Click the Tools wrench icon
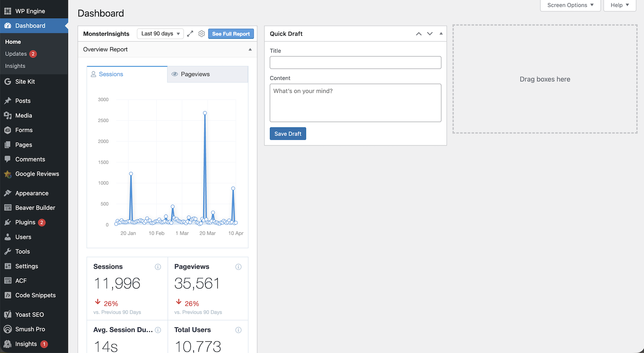This screenshot has width=644, height=353. point(8,251)
